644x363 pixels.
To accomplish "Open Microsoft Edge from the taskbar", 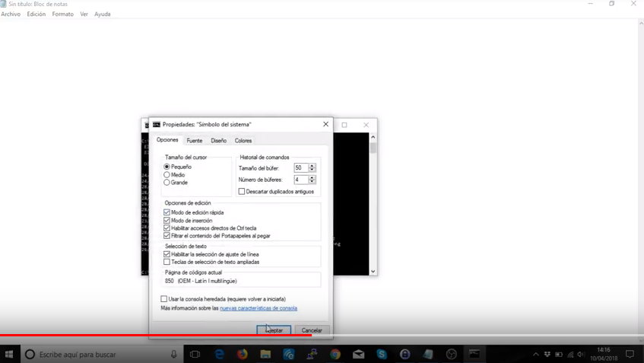I will tap(219, 355).
